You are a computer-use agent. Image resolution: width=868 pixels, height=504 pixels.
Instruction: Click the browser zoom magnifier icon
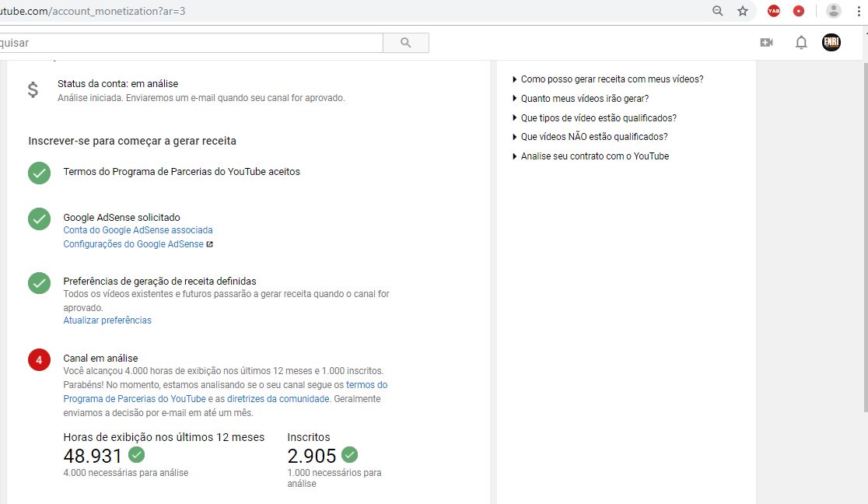click(x=717, y=11)
